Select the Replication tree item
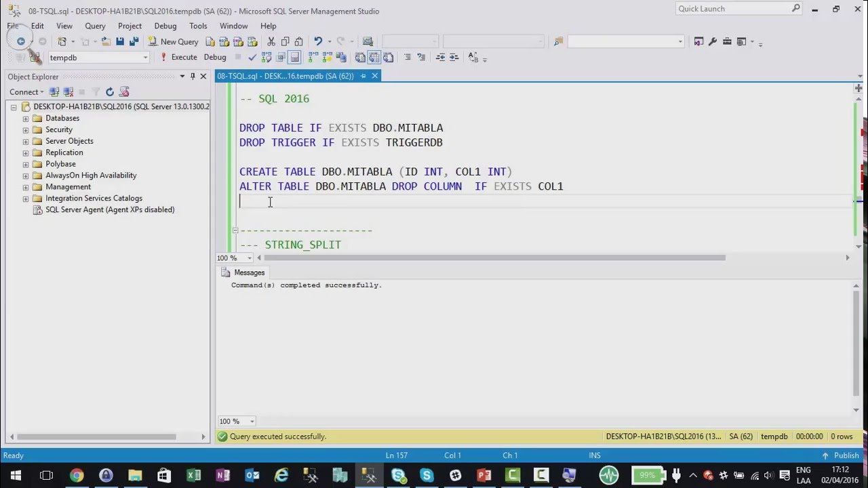The image size is (868, 488). (x=64, y=152)
